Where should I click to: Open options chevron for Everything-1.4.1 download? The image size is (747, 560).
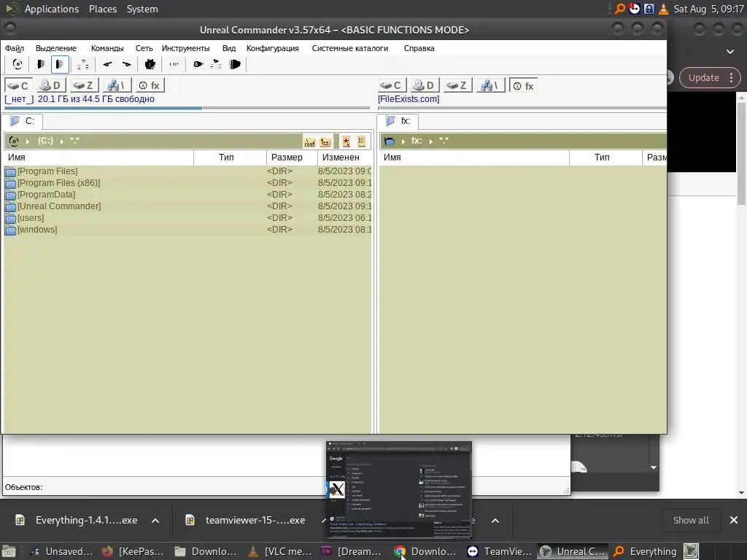155,521
